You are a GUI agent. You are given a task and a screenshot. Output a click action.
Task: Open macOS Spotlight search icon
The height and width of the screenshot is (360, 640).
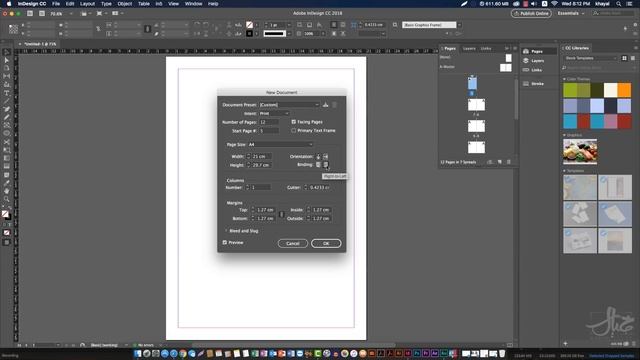619,4
